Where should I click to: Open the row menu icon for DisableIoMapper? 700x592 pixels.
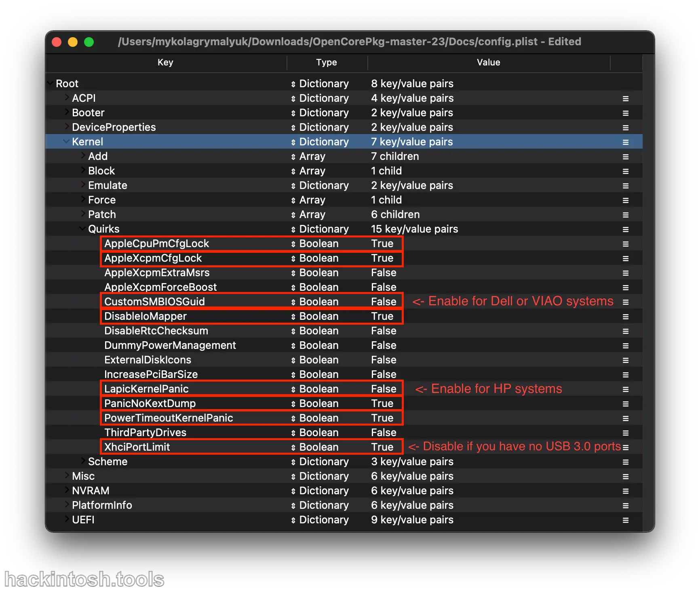coord(626,317)
